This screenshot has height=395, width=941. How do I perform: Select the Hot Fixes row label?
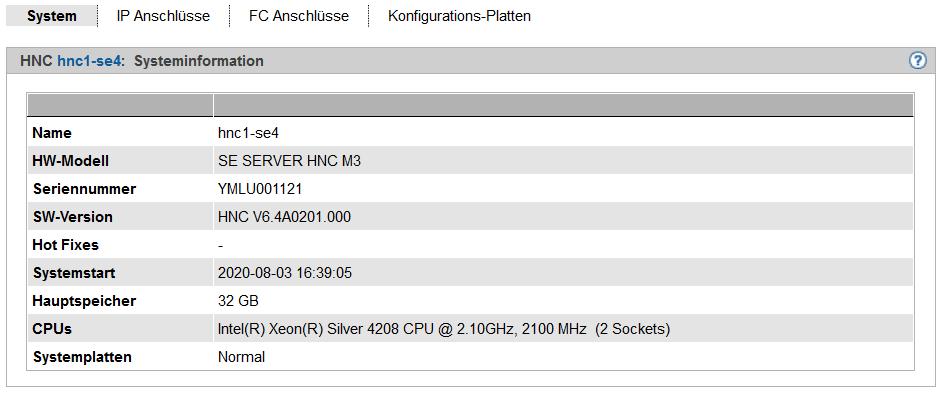66,245
